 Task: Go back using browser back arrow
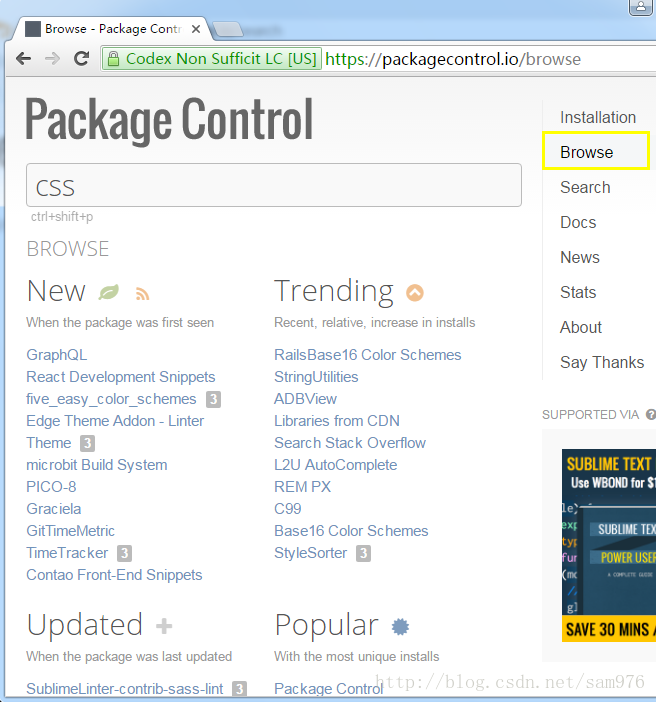[23, 59]
